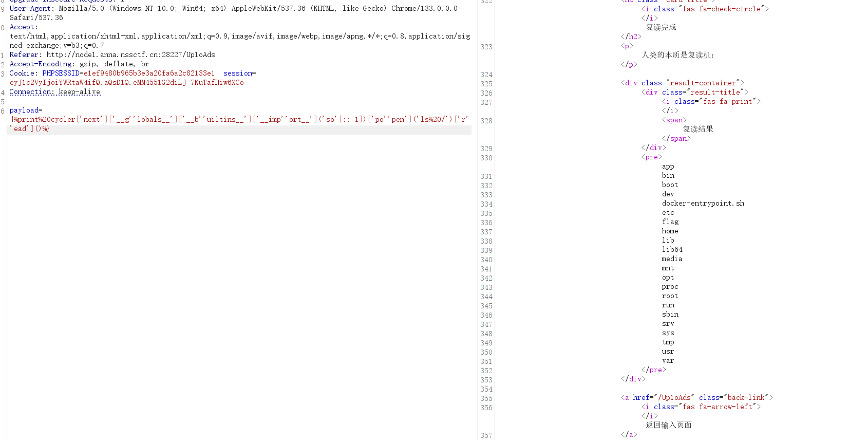Click the 'sbin' directory entry

pyautogui.click(x=670, y=314)
